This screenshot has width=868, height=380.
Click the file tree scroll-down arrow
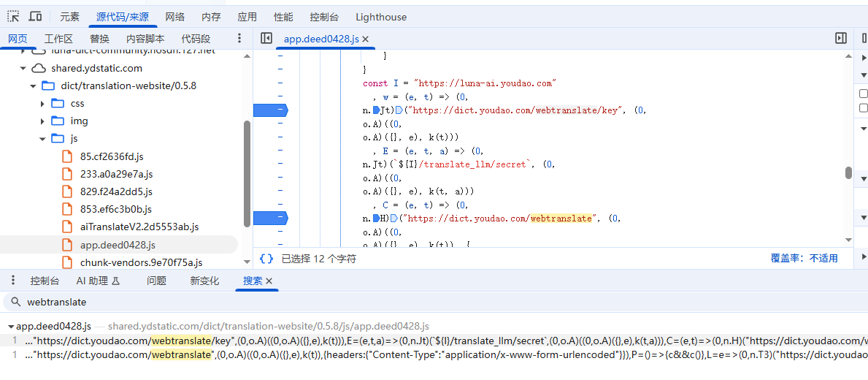(x=247, y=262)
